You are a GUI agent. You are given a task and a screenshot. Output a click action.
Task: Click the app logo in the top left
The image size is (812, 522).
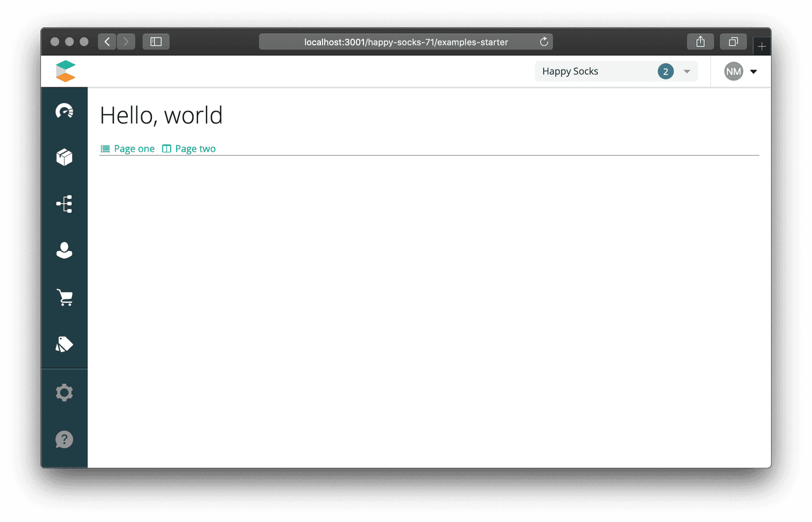tap(65, 71)
